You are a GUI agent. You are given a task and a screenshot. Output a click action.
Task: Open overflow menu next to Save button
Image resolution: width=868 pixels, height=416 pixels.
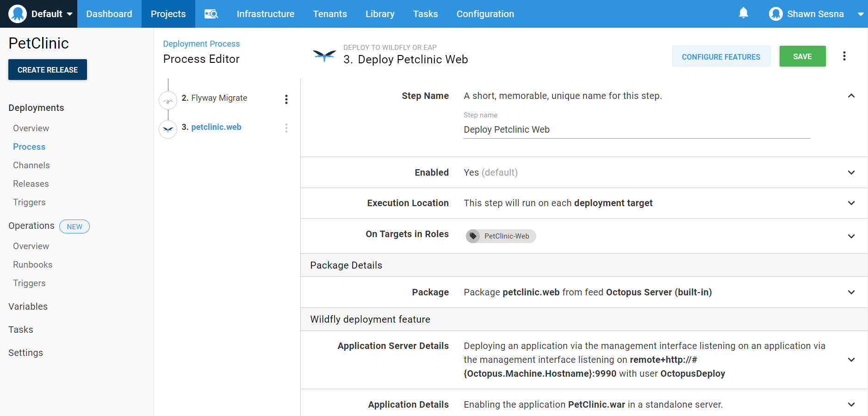coord(844,56)
